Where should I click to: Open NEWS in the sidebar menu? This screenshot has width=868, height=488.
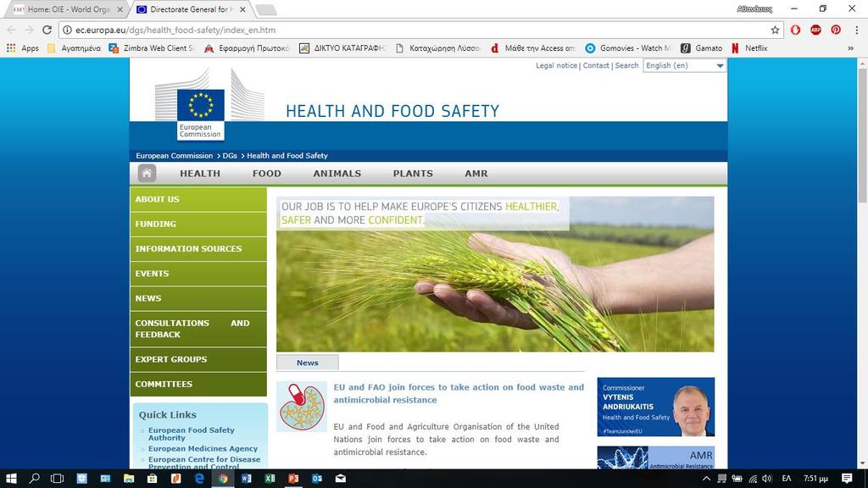coord(198,298)
